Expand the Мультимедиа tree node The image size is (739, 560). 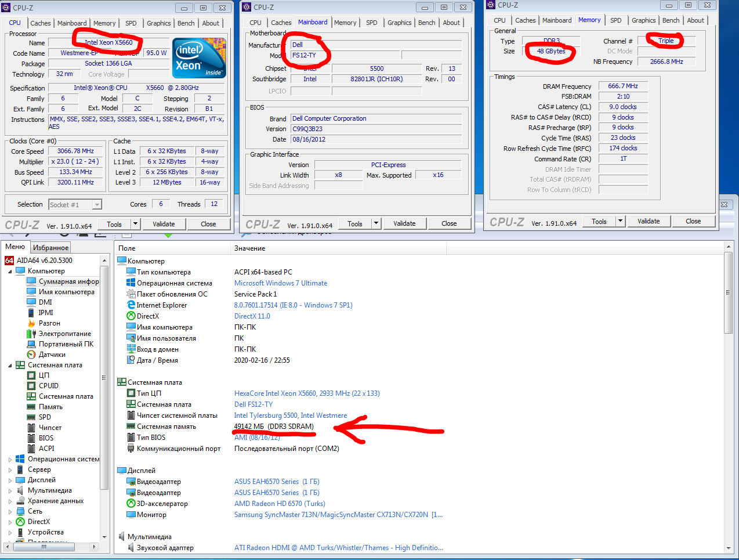point(10,491)
